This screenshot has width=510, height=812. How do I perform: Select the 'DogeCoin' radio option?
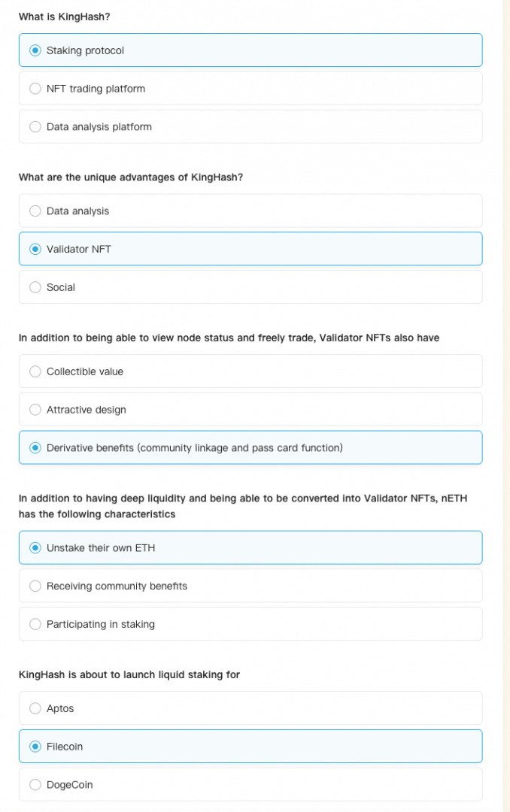69,785
